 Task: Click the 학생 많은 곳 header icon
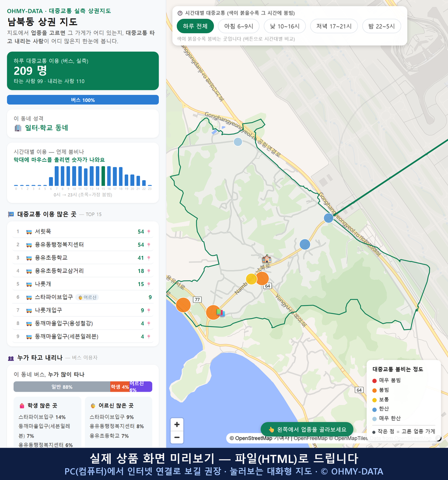(x=22, y=406)
